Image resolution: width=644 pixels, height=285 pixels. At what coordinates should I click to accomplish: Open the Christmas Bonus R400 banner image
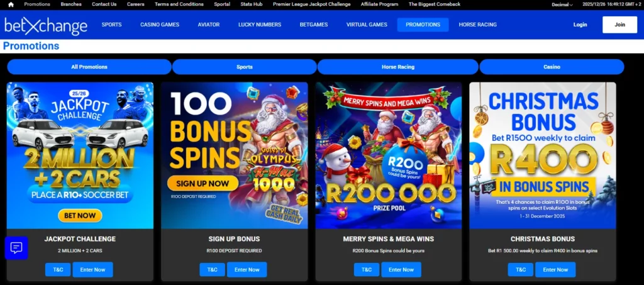pyautogui.click(x=543, y=155)
